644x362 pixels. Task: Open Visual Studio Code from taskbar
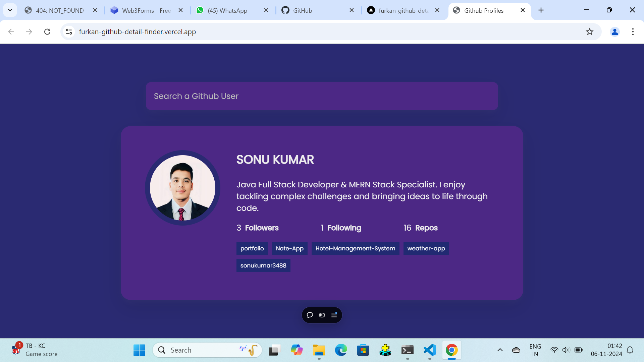(x=430, y=350)
